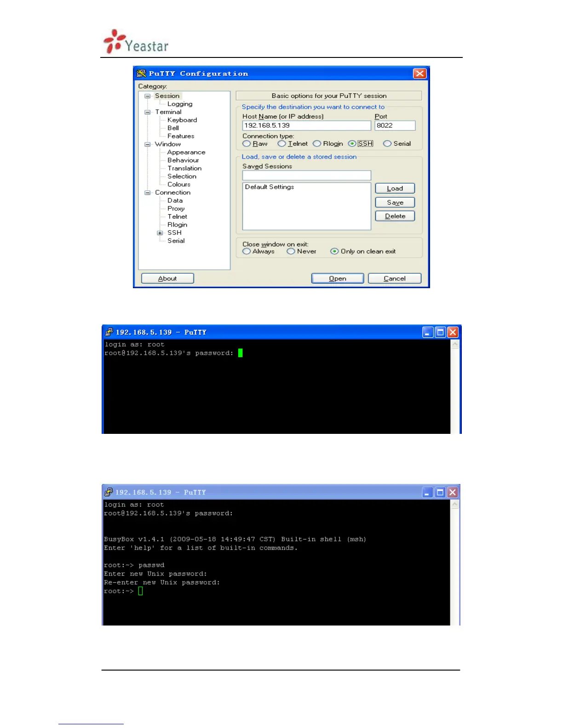Open Colours settings category
Image resolution: width=563 pixels, height=728 pixels.
click(179, 184)
